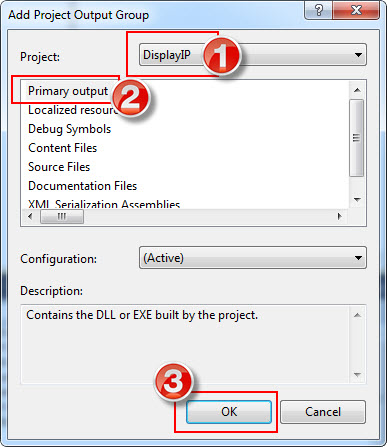Click the horizontal scroll right arrow
Screen dimensions: 387x447
pyautogui.click(x=340, y=216)
